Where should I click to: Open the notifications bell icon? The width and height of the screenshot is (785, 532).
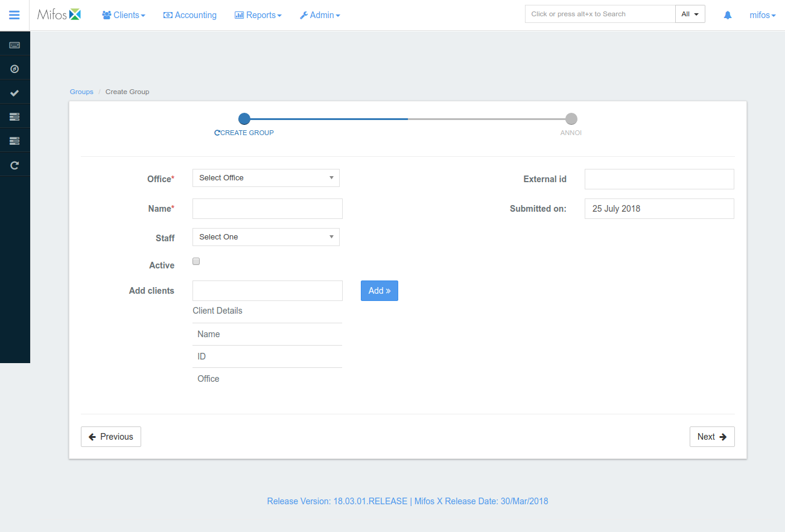click(x=727, y=14)
